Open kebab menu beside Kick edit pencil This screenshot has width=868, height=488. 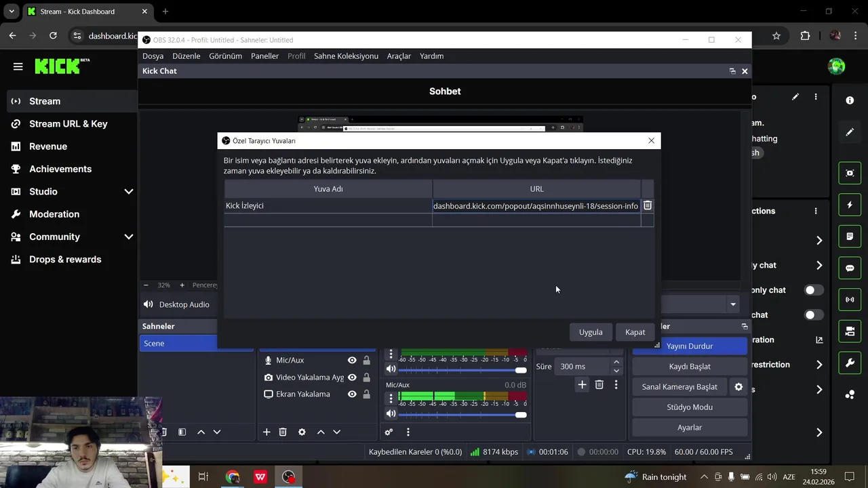(816, 97)
